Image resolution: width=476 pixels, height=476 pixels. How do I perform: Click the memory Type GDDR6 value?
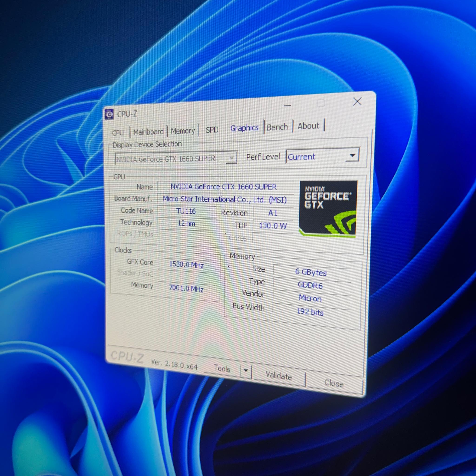tap(311, 285)
